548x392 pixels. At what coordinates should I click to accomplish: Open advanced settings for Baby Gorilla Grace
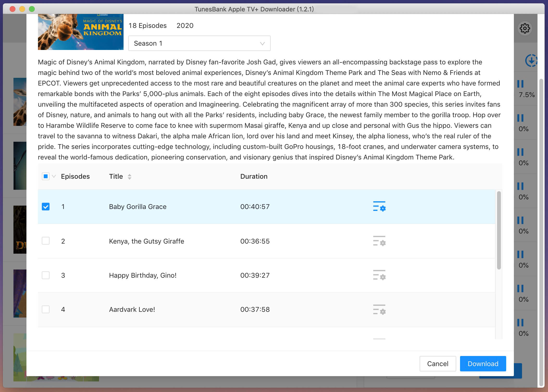tap(379, 206)
